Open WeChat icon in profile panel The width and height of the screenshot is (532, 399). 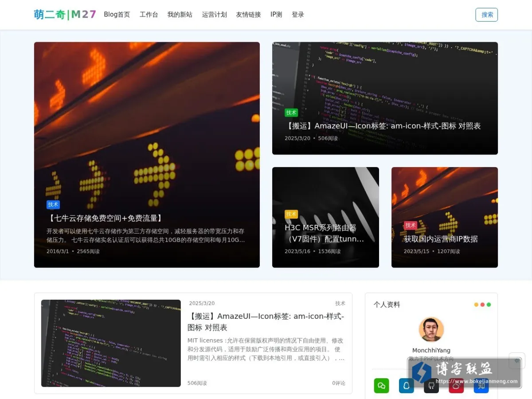click(381, 386)
